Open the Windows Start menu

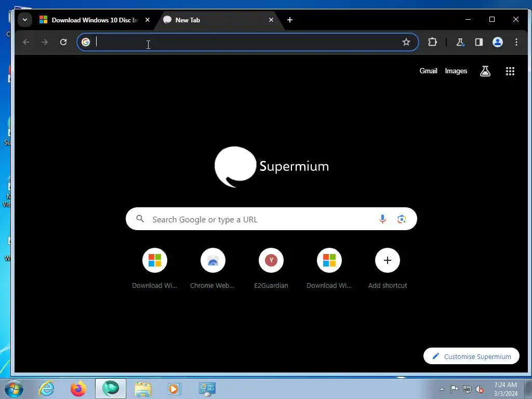[14, 389]
